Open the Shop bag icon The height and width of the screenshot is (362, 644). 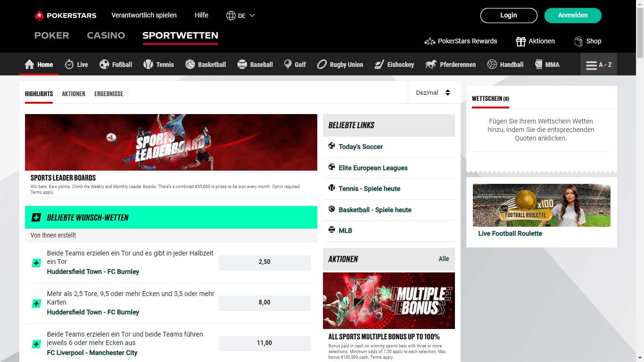[578, 41]
